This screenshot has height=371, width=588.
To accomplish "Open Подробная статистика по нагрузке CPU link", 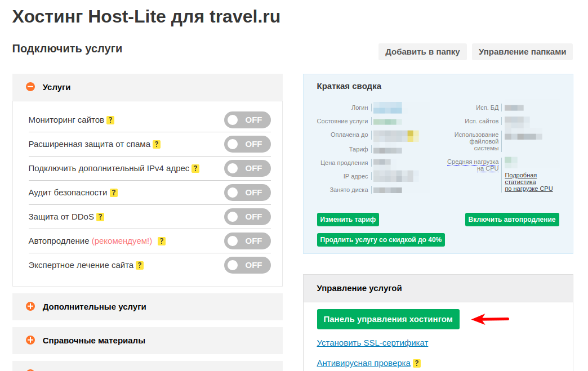I will (x=528, y=182).
